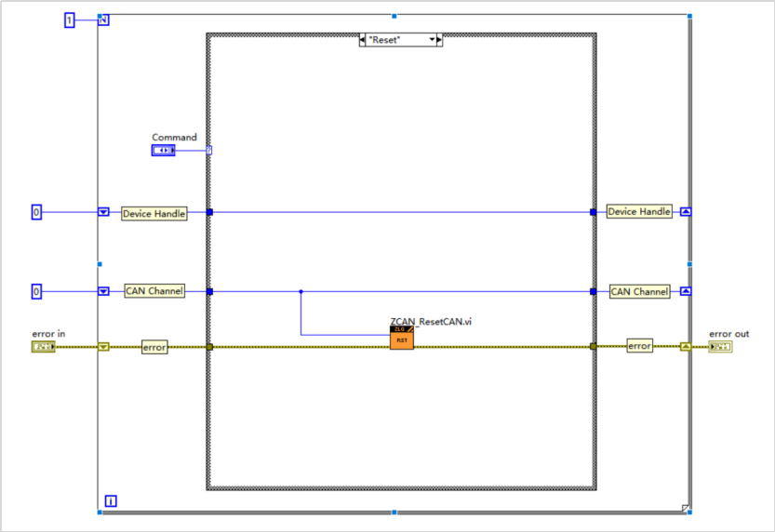Click the numeric constant 1 wired to N

[x=70, y=20]
